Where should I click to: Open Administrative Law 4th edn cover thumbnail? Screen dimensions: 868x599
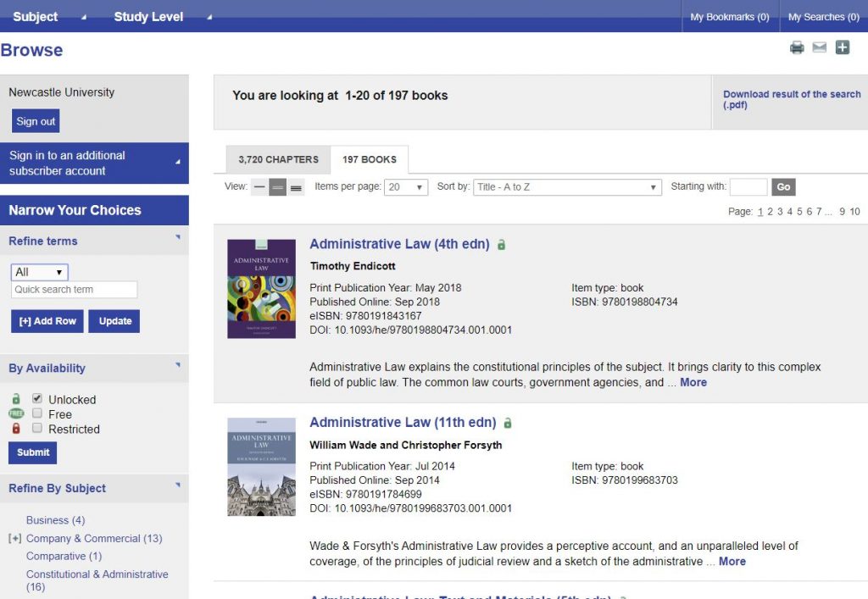261,289
